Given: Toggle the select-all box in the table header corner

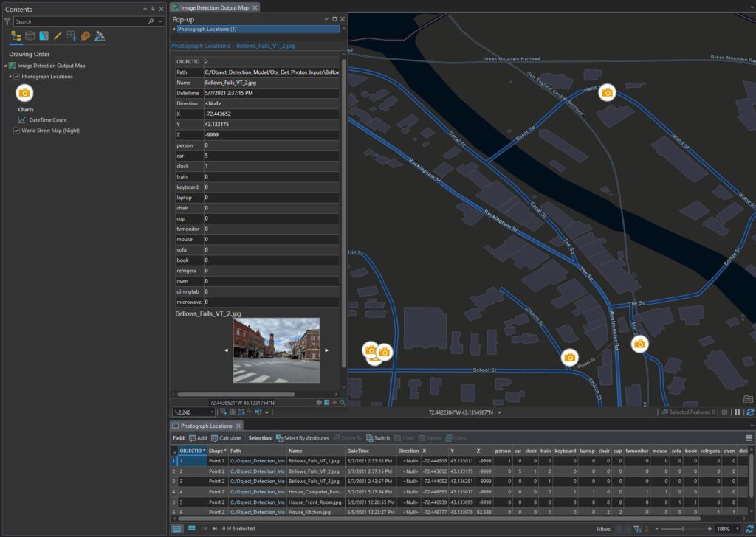Looking at the screenshot, I should tap(174, 451).
